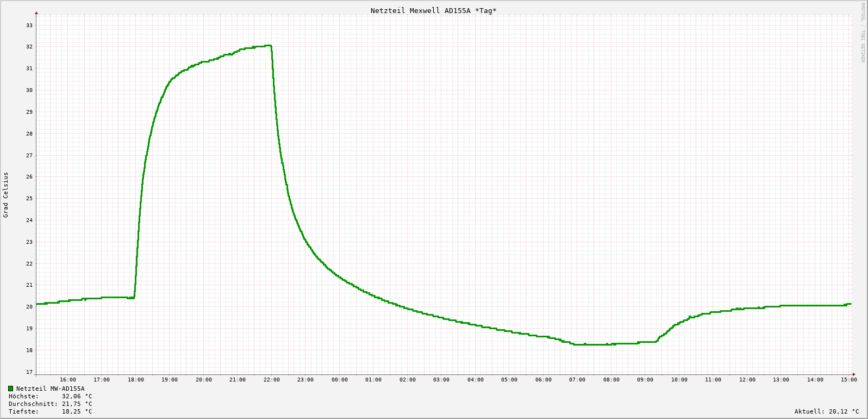The image size is (868, 419).
Task: Click the 33 label on temperature axis
Action: 29,26
